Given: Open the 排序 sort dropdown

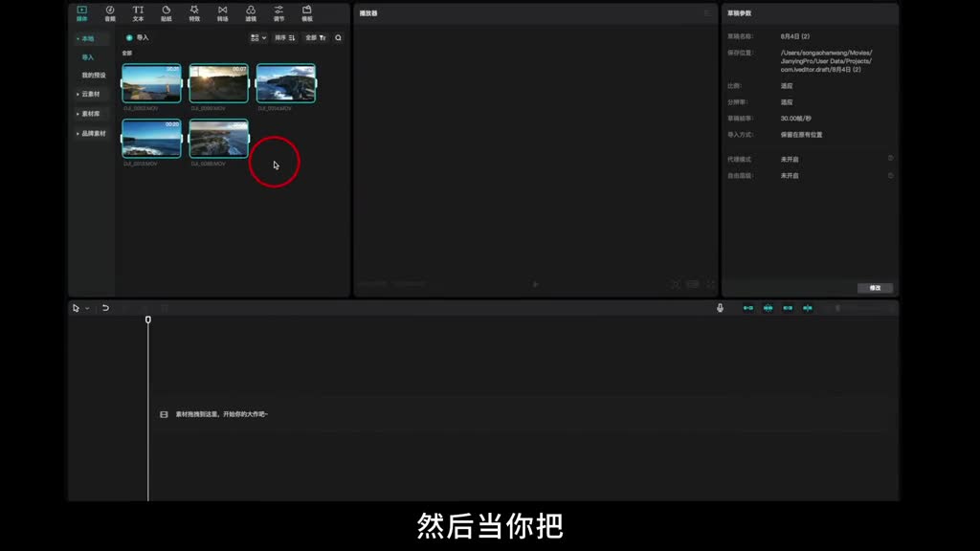Looking at the screenshot, I should [285, 38].
